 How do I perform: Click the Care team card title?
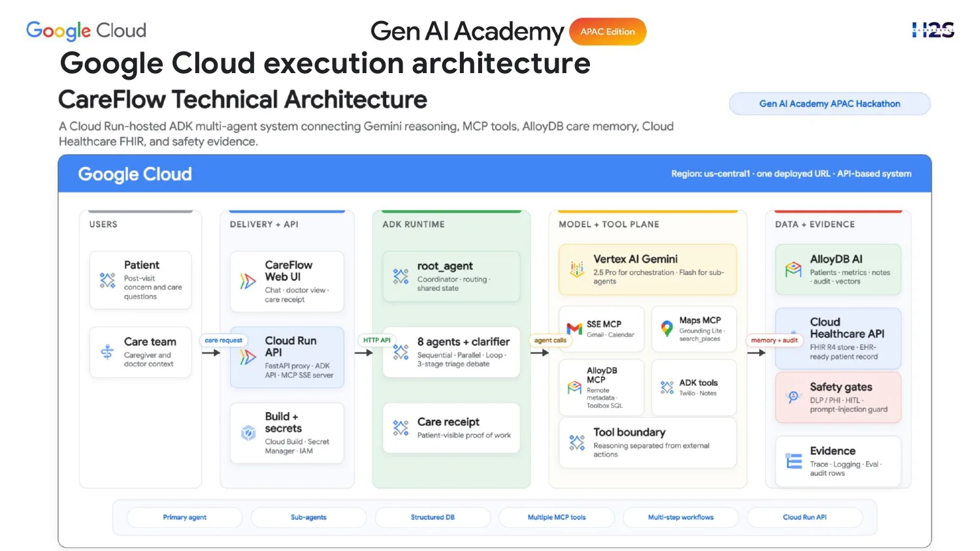150,341
